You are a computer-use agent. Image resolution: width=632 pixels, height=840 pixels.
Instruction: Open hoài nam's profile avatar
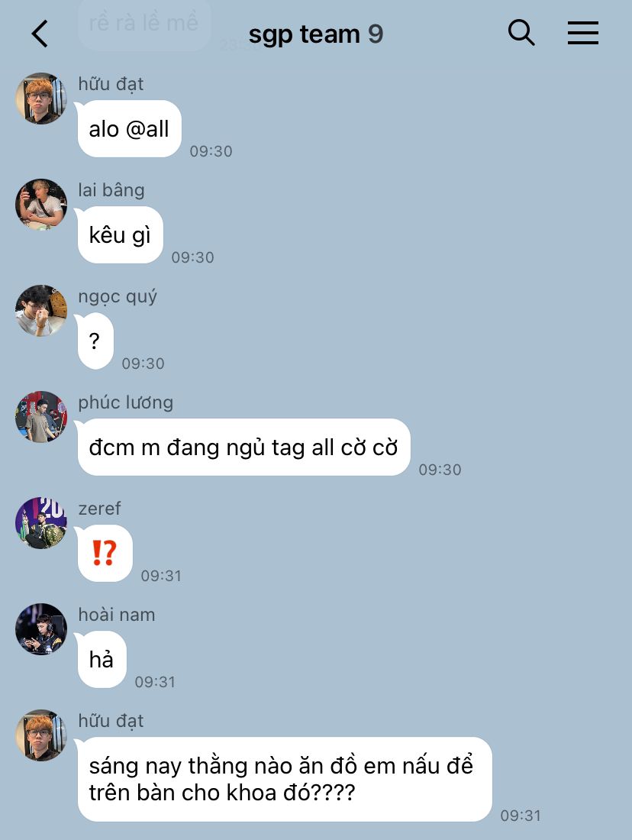pyautogui.click(x=41, y=629)
